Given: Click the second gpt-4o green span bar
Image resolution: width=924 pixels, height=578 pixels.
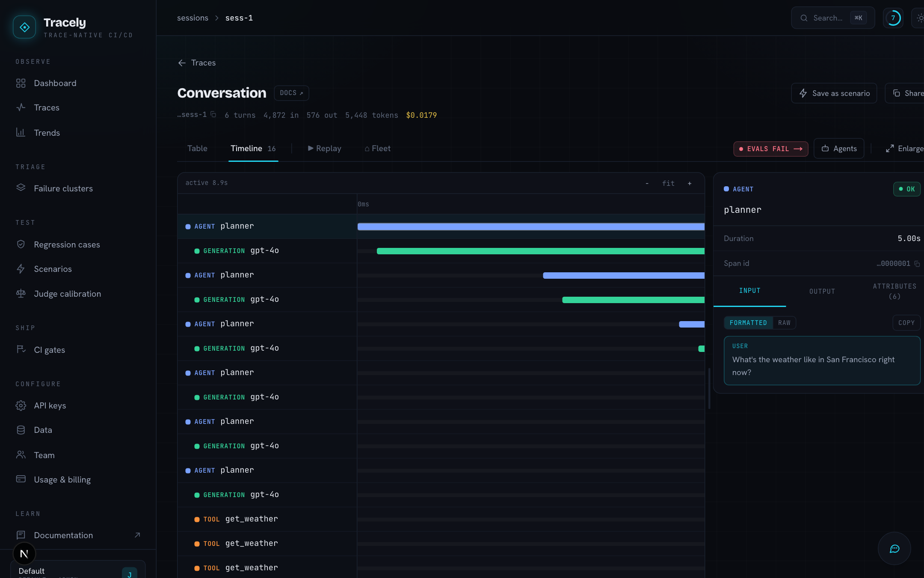Looking at the screenshot, I should (x=633, y=300).
